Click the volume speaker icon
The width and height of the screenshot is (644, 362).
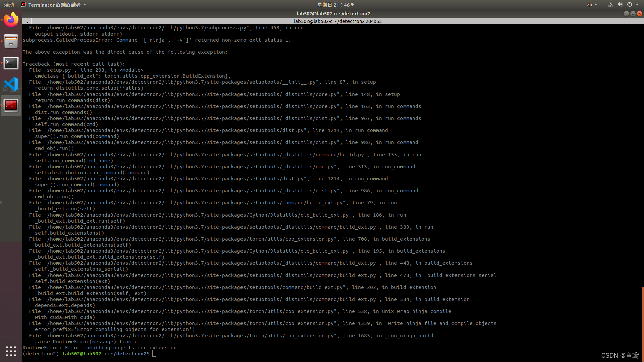[620, 5]
